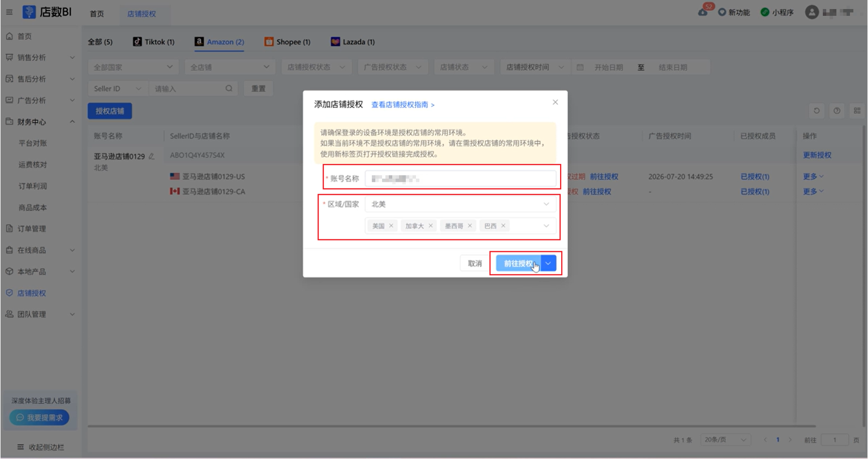Open 更多 menu for US store row
Image resolution: width=868 pixels, height=459 pixels.
tap(813, 177)
